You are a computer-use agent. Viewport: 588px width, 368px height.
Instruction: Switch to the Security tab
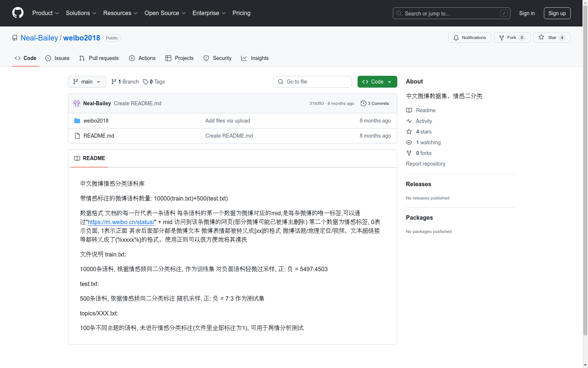point(218,58)
